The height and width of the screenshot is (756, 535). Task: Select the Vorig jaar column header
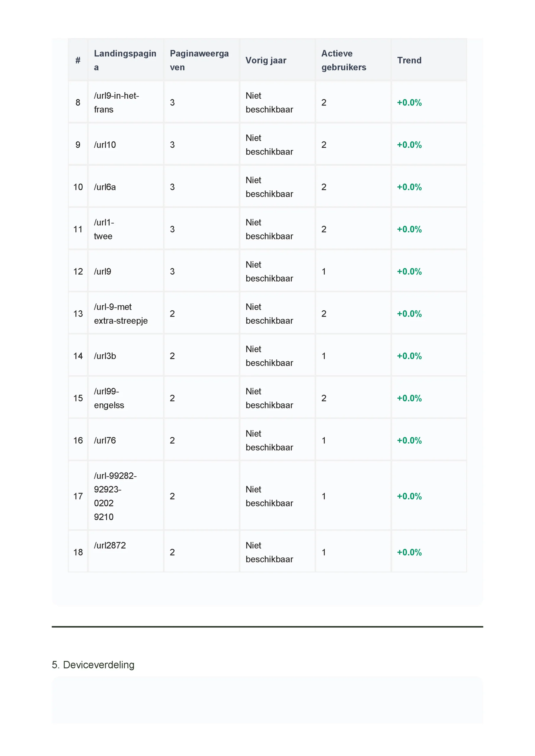coord(266,60)
